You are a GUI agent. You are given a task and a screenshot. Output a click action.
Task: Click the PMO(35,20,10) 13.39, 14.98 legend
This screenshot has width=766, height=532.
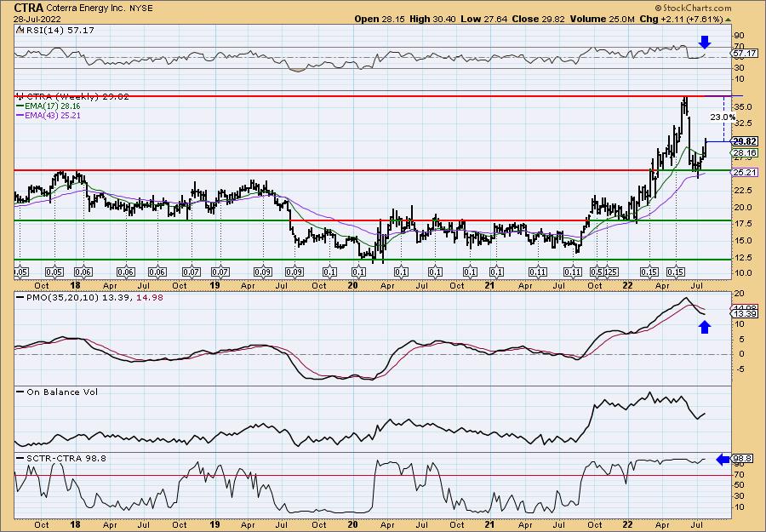(x=90, y=298)
